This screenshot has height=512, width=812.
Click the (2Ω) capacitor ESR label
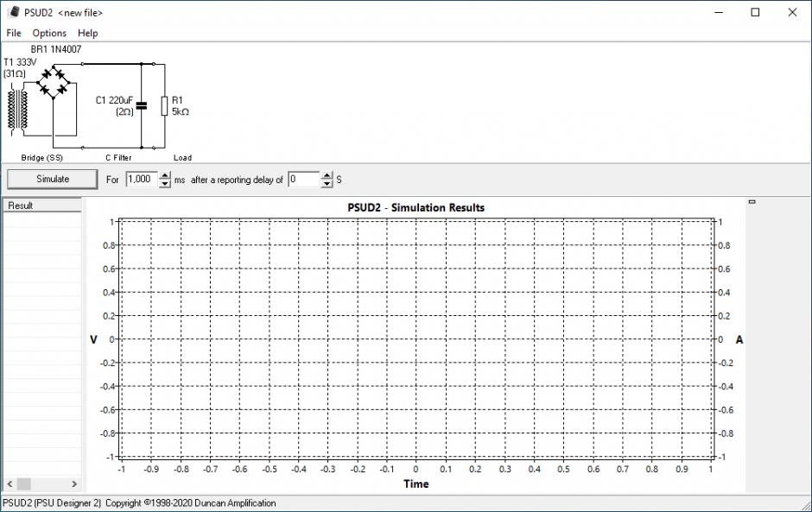pyautogui.click(x=124, y=111)
